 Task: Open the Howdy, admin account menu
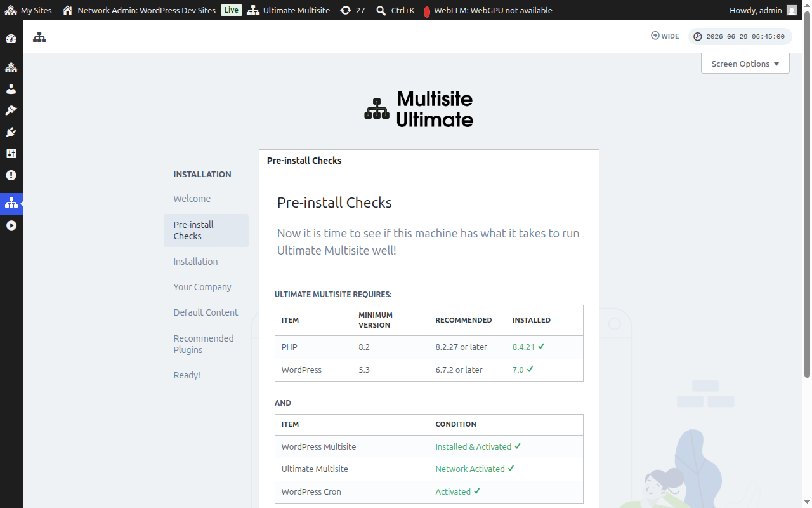(x=763, y=10)
